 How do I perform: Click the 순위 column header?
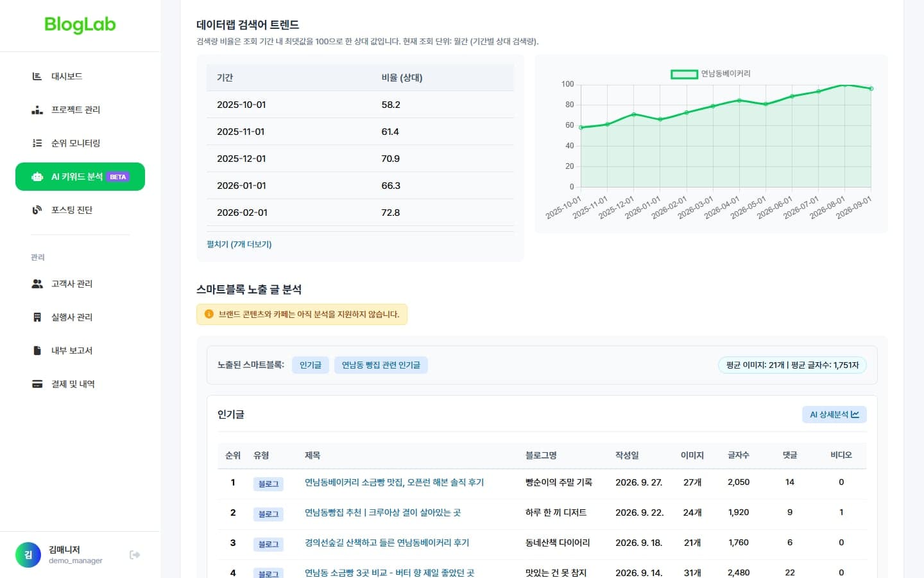233,455
